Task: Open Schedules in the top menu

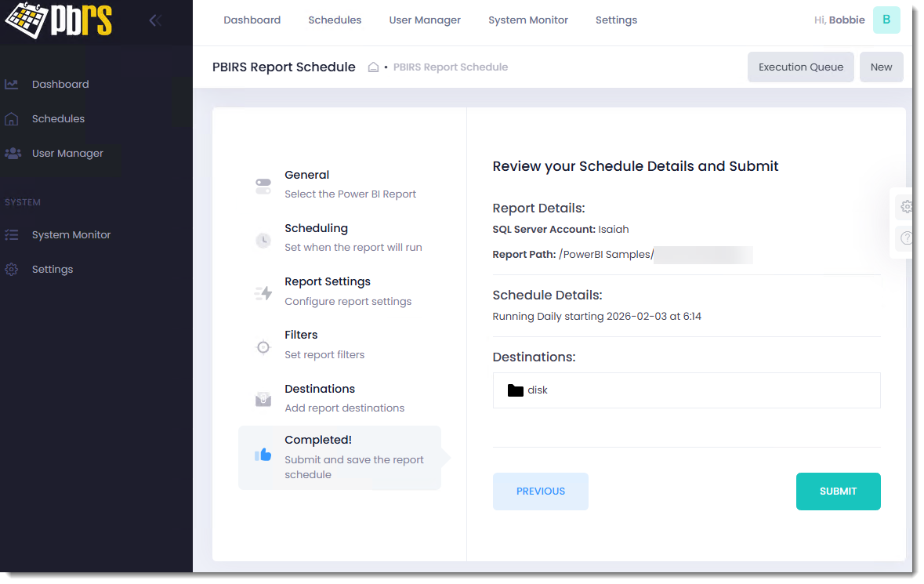Action: [x=335, y=20]
